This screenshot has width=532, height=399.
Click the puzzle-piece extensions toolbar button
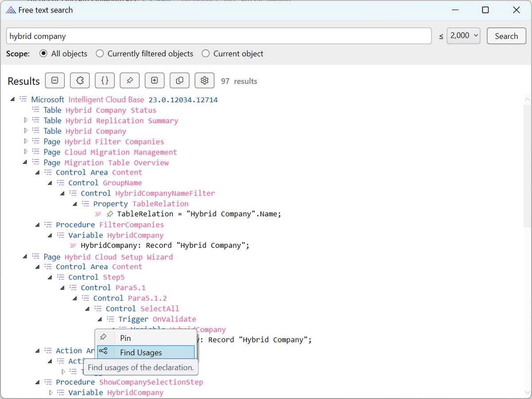(80, 81)
